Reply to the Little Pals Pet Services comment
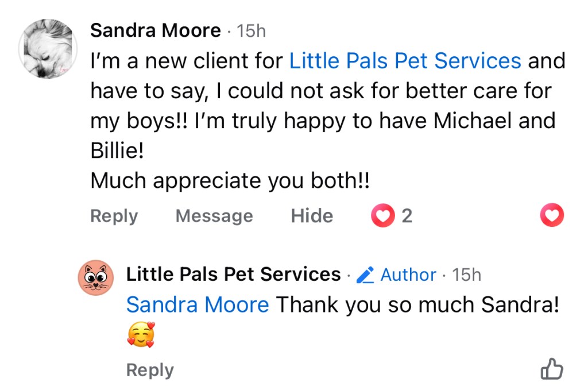Viewport: 588px width, 390px height. point(150,370)
